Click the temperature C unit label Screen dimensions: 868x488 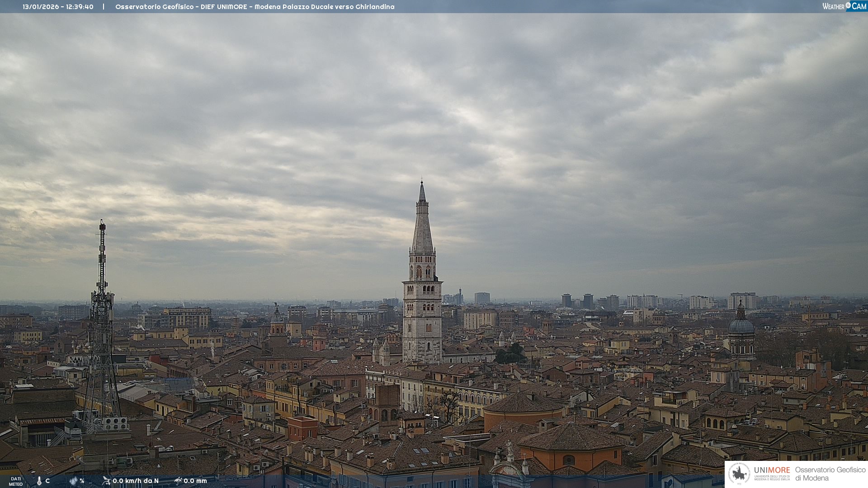(x=47, y=481)
